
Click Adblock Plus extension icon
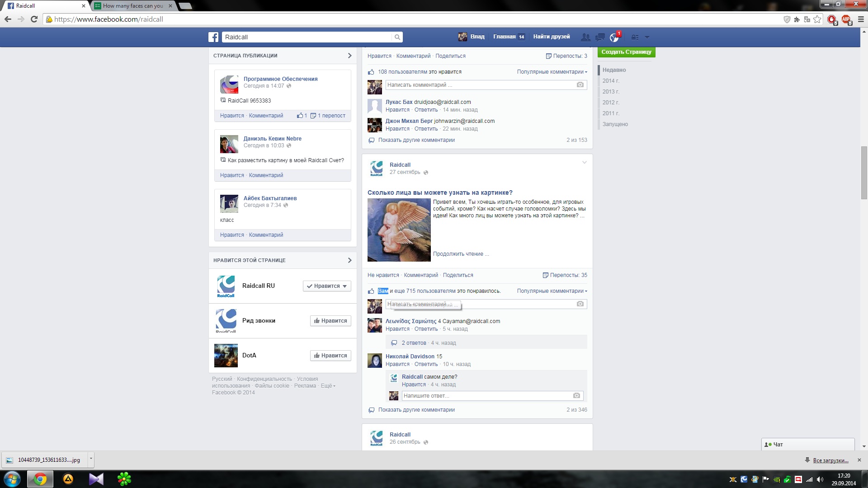pos(846,19)
